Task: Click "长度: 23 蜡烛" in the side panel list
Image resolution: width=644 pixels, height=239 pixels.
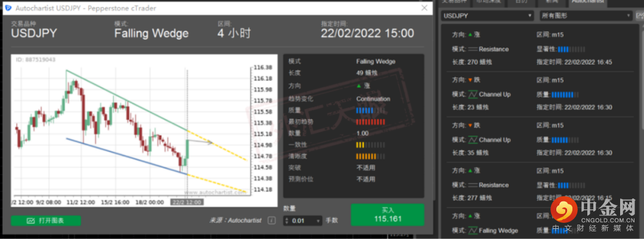Action: pyautogui.click(x=469, y=108)
